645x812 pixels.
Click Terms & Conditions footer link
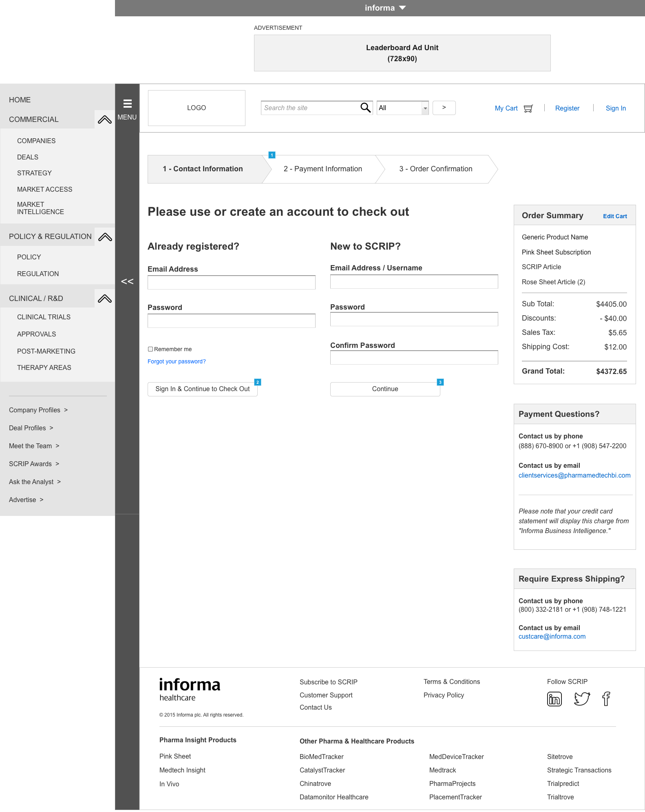click(x=452, y=681)
